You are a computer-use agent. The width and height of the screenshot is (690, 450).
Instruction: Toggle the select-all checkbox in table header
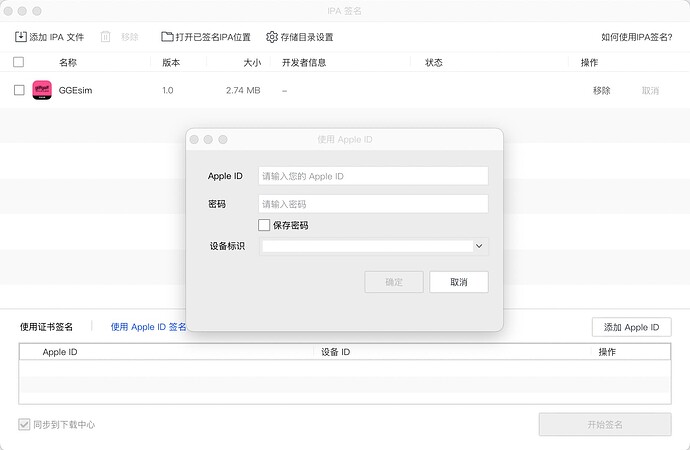point(18,62)
